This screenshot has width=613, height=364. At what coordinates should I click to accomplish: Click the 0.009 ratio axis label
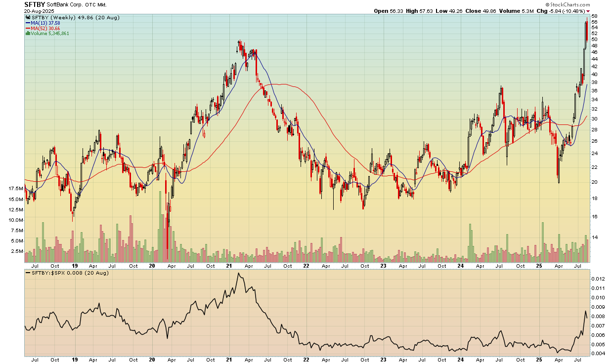598,307
